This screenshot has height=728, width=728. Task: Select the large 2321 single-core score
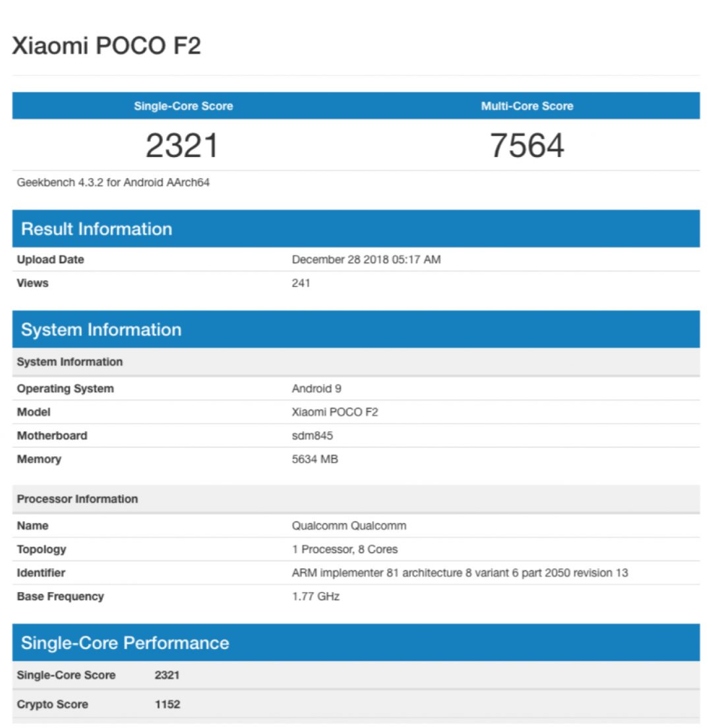(x=181, y=146)
